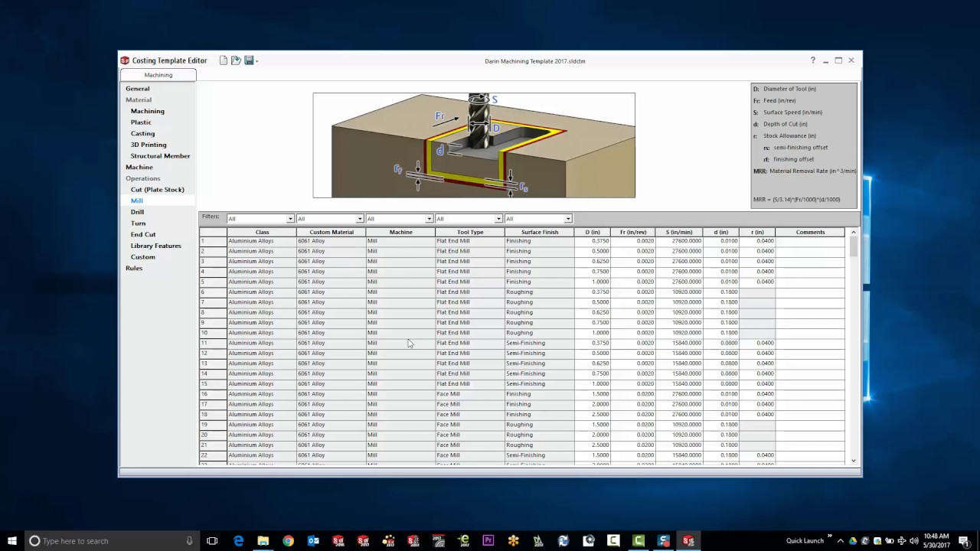Click the Tool Type column header
Viewport: 980px width, 551px height.
click(470, 232)
